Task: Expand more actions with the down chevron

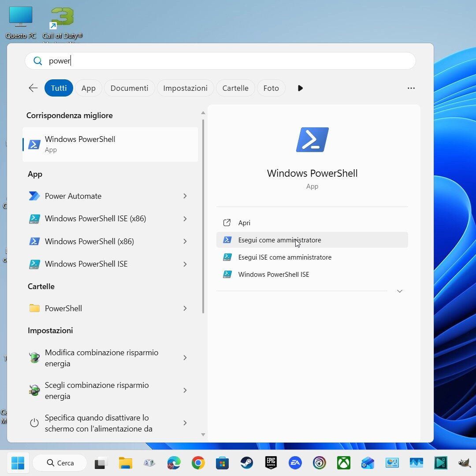Action: point(399,291)
